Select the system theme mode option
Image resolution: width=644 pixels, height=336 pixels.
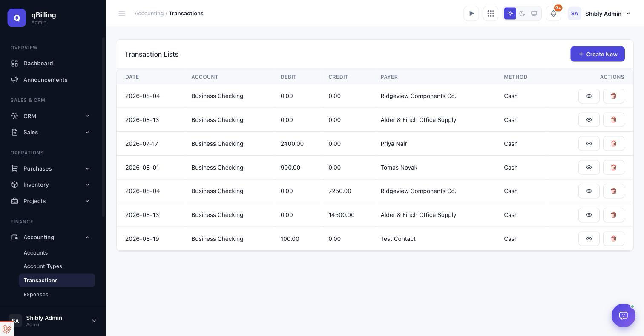534,14
